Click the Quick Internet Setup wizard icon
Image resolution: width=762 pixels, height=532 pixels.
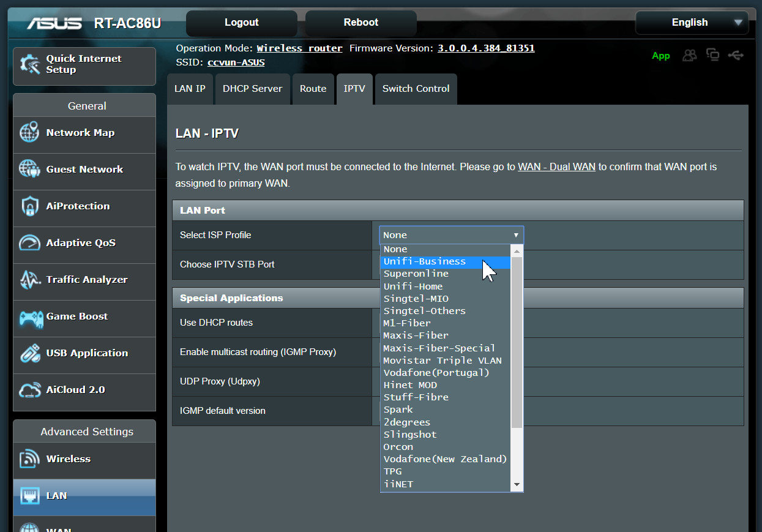click(29, 64)
